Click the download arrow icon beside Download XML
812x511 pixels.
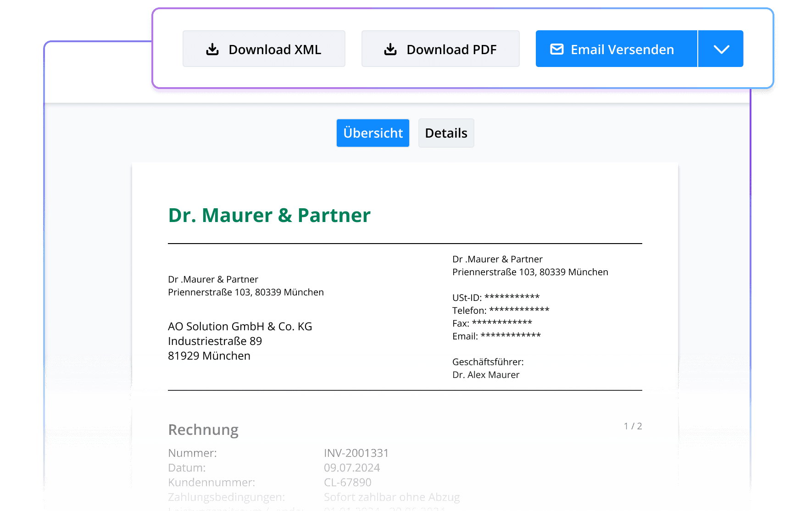[212, 49]
